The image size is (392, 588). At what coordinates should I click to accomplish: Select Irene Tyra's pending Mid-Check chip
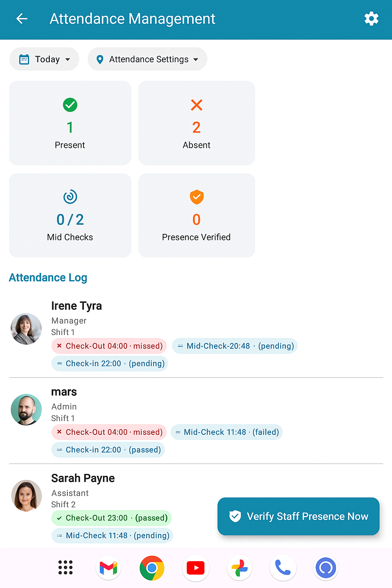pyautogui.click(x=235, y=346)
